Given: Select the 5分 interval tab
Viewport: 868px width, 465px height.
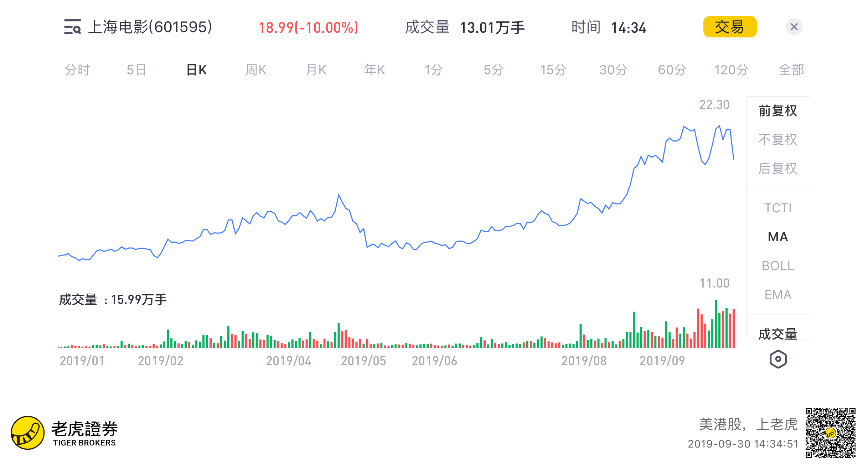Looking at the screenshot, I should 494,70.
